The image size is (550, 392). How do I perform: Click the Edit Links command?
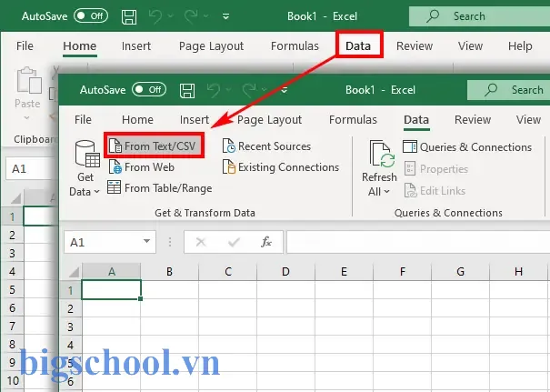tap(435, 191)
